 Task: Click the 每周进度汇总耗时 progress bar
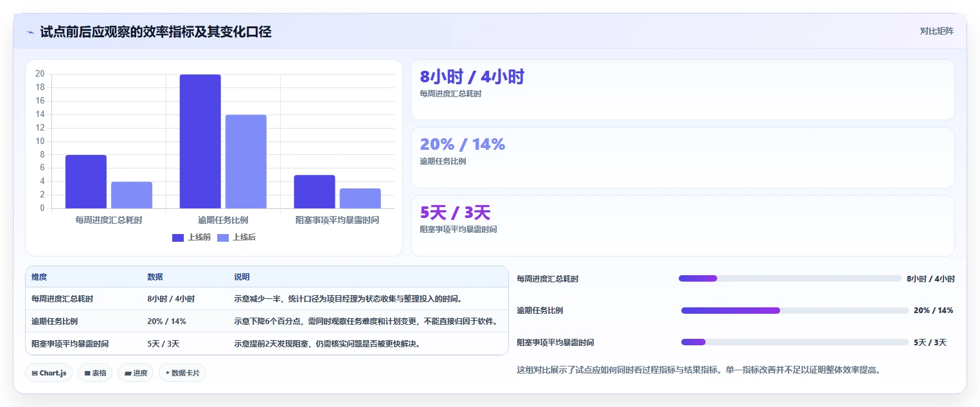pyautogui.click(x=790, y=278)
